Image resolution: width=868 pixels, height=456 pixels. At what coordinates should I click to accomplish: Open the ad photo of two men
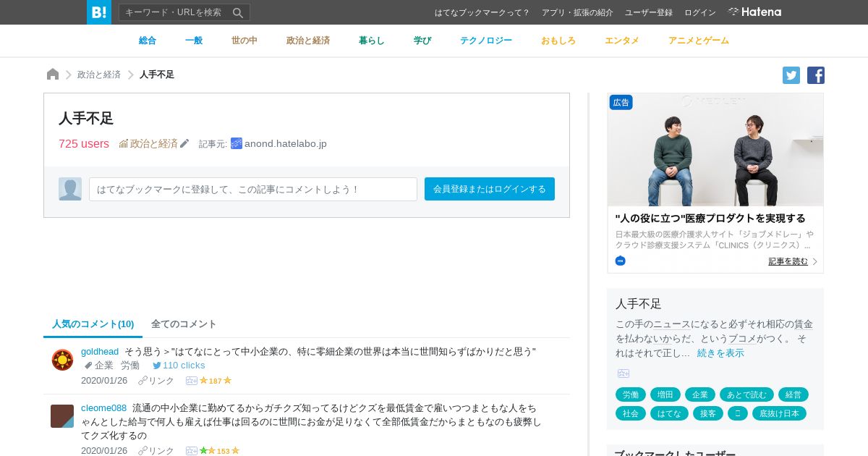715,150
